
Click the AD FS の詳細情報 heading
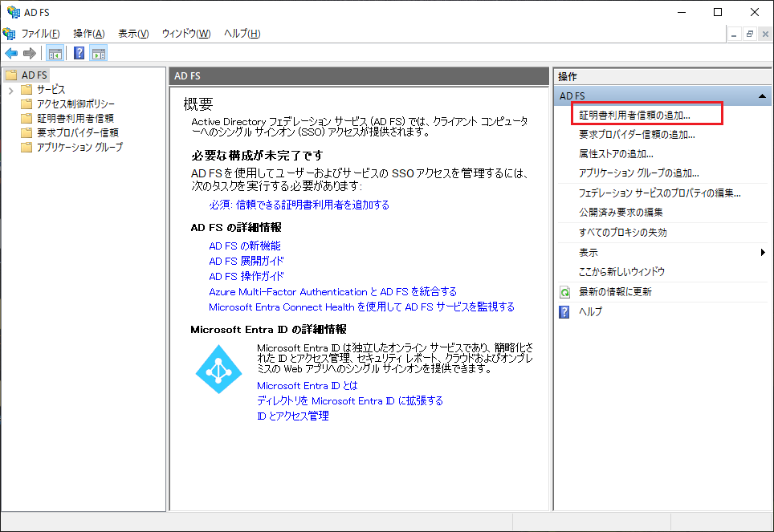(x=236, y=228)
